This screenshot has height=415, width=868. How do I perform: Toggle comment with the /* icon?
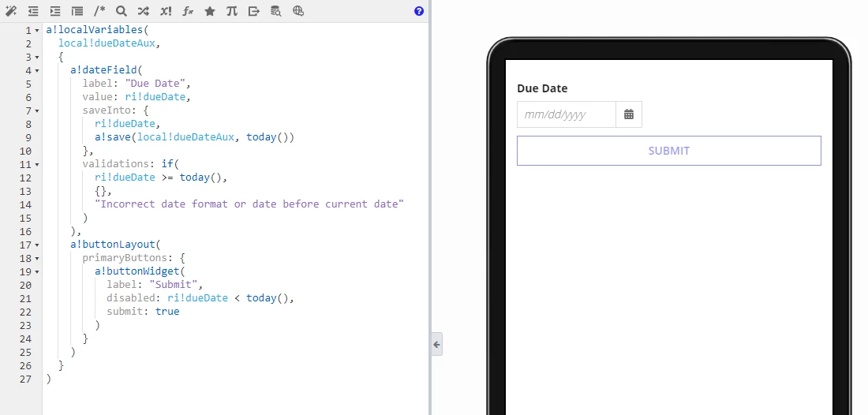(99, 11)
